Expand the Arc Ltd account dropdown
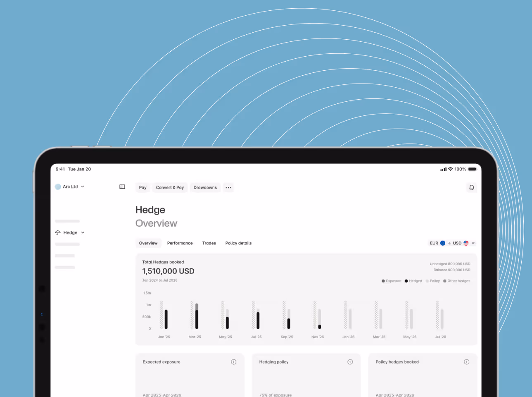 (83, 187)
